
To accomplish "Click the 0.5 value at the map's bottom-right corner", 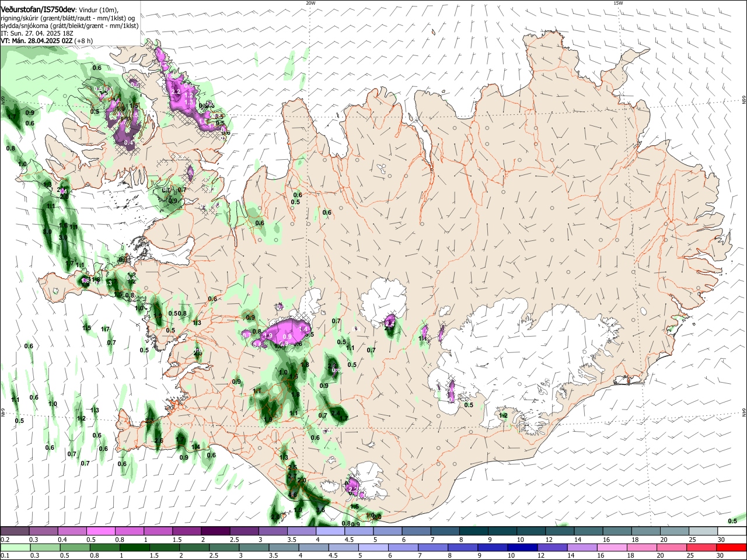I will 732,521.
